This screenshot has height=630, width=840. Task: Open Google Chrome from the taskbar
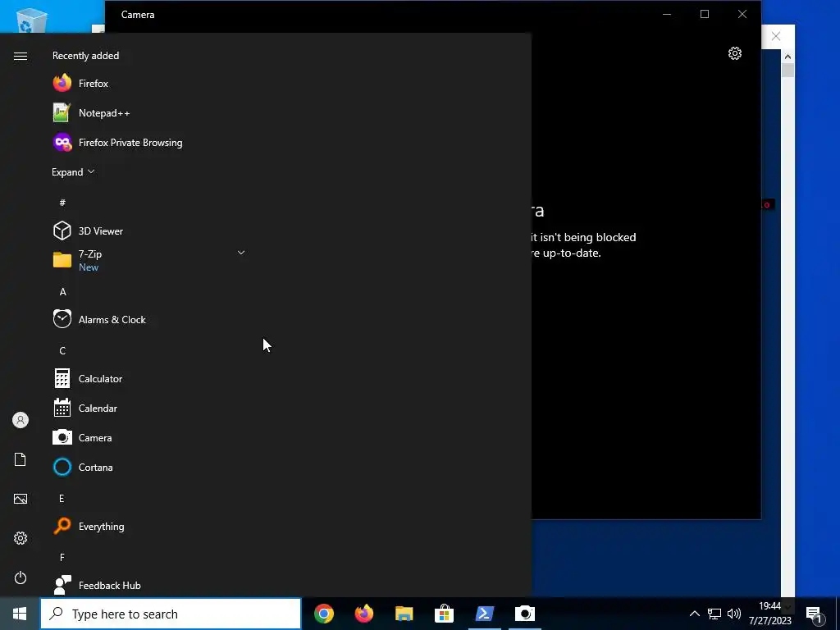tap(324, 614)
